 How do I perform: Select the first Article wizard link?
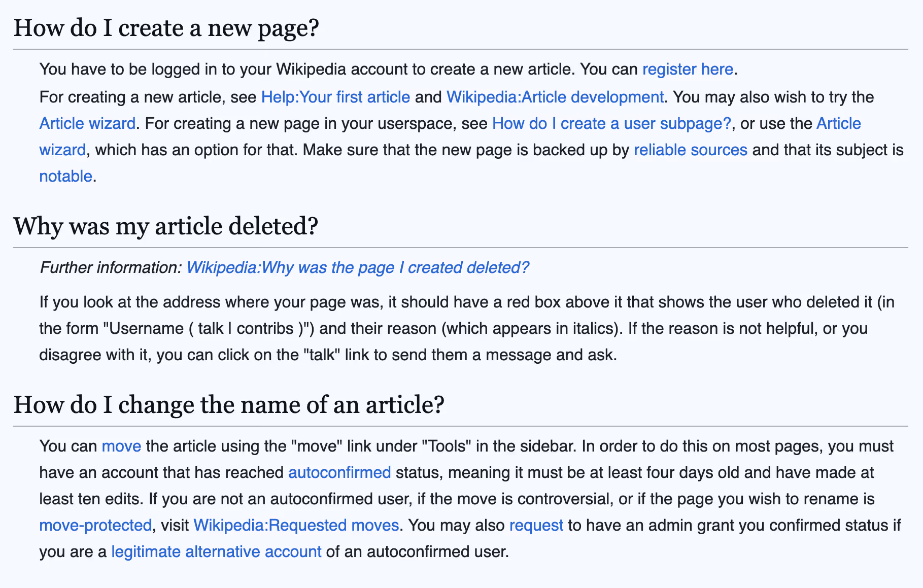click(87, 123)
